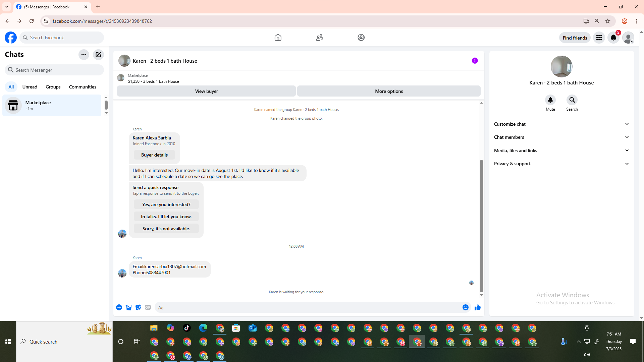The width and height of the screenshot is (644, 362).
Task: Toggle conversation information panel
Action: coord(475,61)
